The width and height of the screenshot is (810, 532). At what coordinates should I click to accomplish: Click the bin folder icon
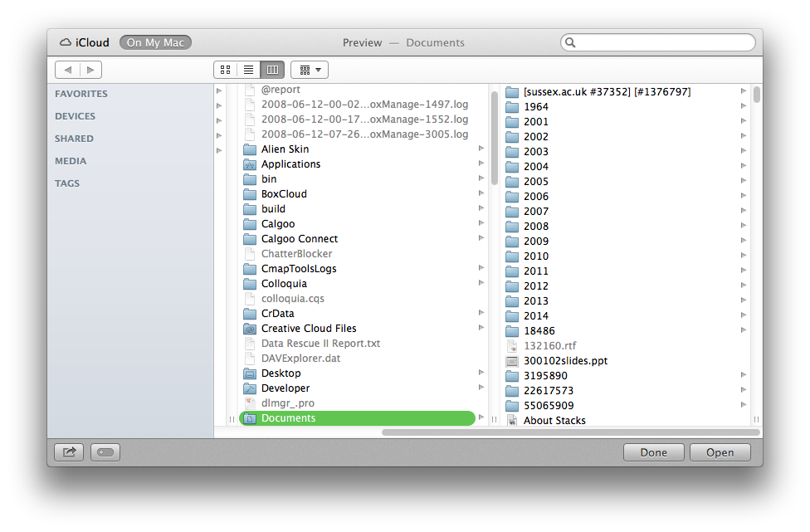point(250,179)
